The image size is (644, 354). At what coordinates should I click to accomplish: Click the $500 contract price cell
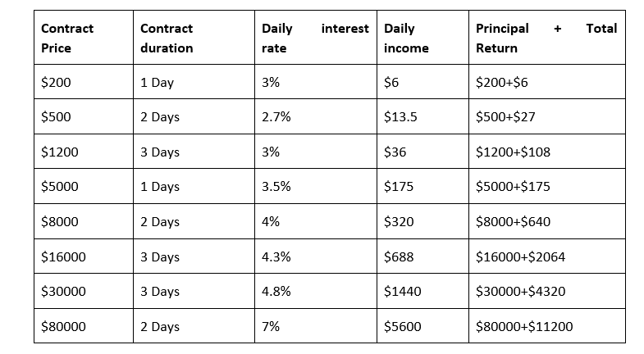coord(56,117)
